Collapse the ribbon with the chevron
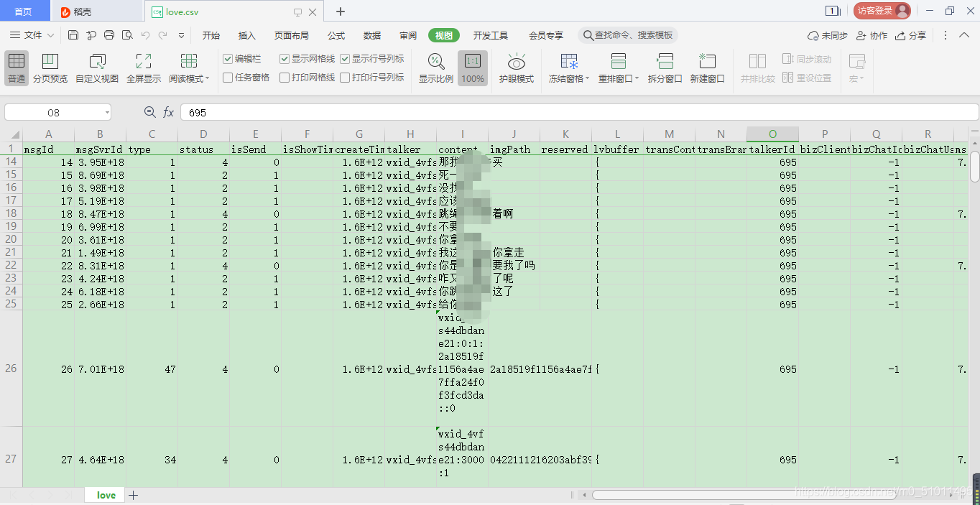980x505 pixels. (x=963, y=35)
